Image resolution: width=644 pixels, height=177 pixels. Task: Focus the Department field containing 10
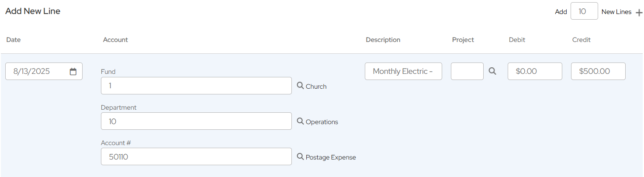click(x=196, y=121)
